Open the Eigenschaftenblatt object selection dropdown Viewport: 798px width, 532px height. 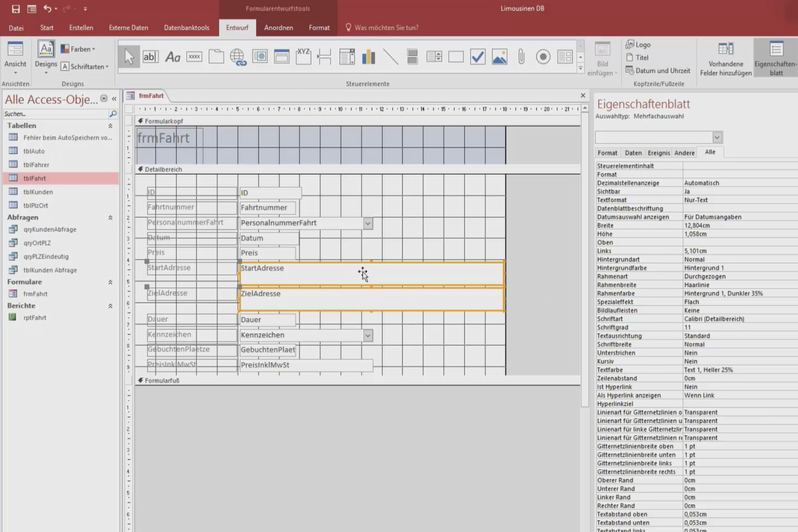pyautogui.click(x=717, y=137)
